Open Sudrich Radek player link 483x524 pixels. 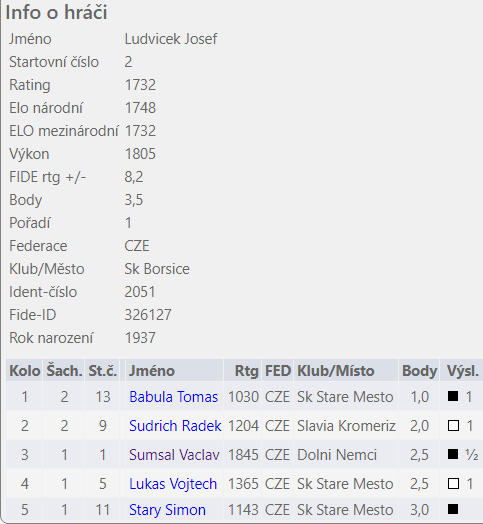[175, 426]
